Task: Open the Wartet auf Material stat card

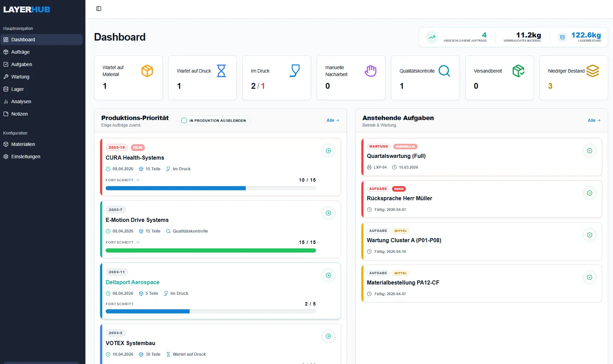Action: pos(128,78)
